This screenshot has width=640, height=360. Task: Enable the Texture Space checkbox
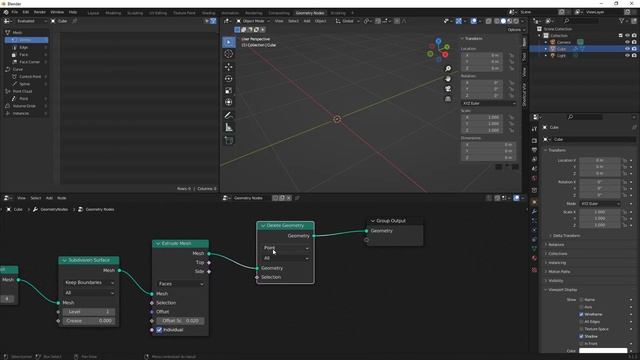coord(582,329)
